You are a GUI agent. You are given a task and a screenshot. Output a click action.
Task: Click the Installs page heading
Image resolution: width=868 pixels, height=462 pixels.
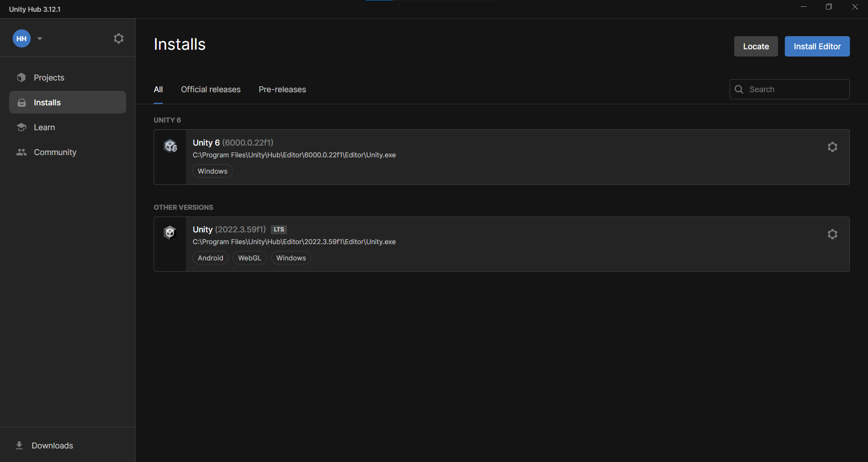coord(179,44)
